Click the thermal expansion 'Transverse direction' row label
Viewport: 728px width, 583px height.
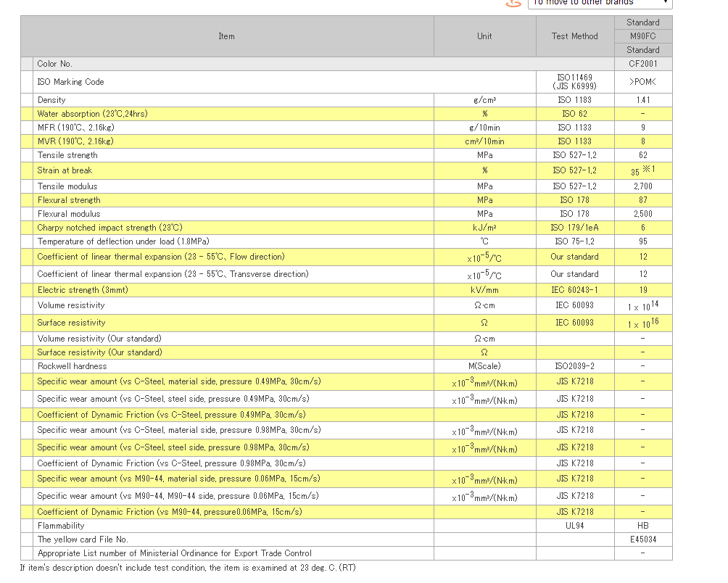[173, 274]
